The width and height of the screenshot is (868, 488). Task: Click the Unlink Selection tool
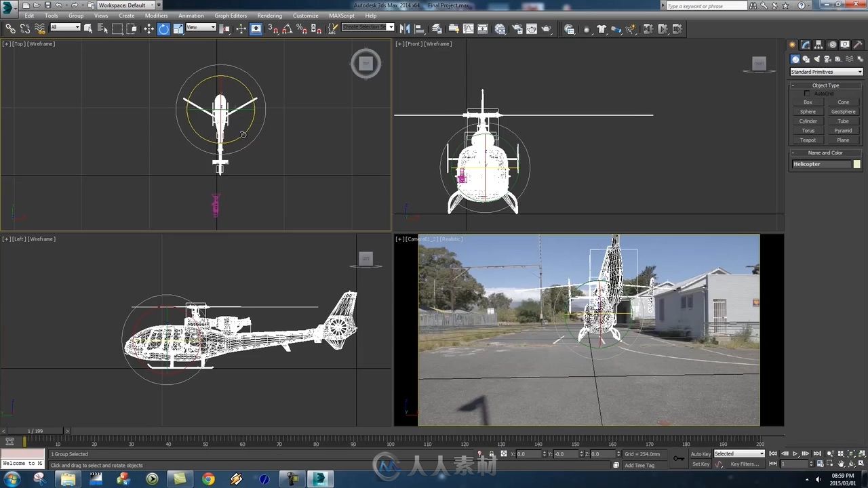[x=25, y=28]
